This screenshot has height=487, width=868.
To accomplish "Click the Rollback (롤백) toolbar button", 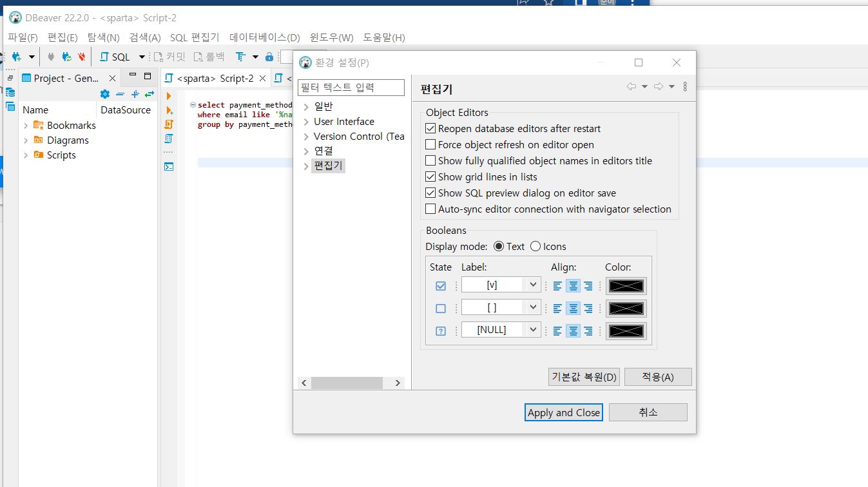I will 209,57.
